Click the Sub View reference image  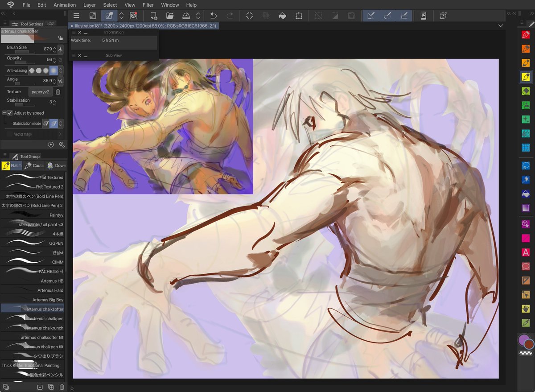[163, 127]
